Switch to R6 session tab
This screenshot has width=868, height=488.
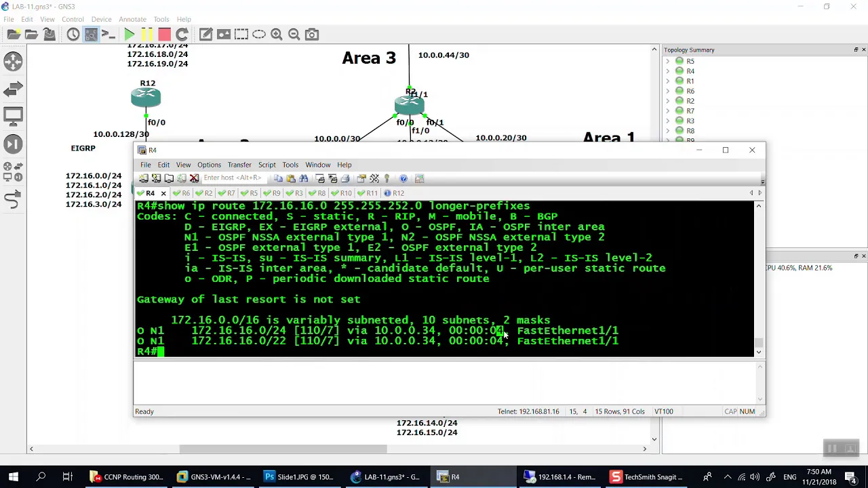(x=182, y=193)
